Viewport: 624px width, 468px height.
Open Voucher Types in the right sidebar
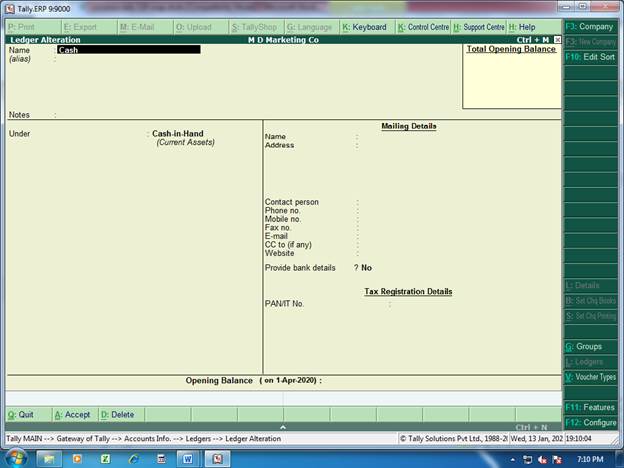590,377
